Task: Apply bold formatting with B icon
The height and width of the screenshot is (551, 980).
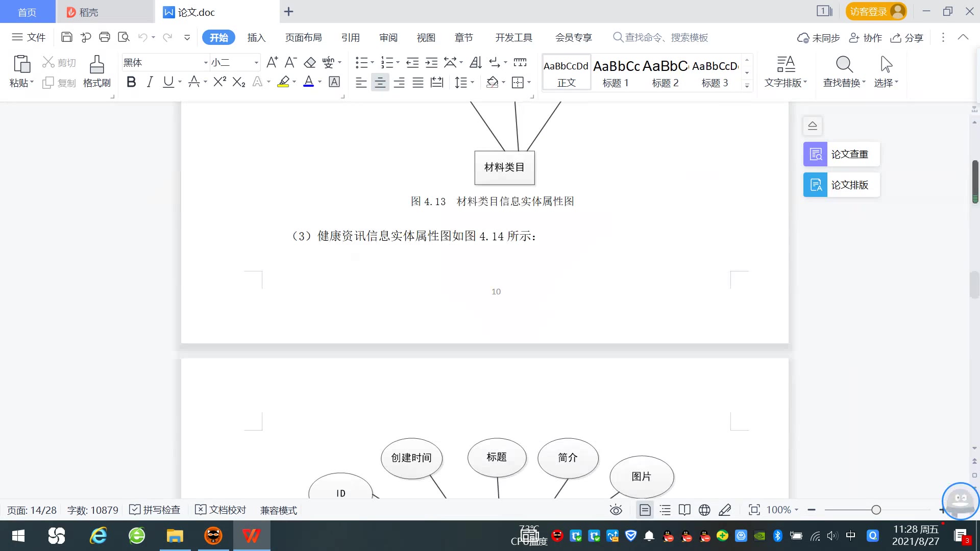Action: point(131,82)
